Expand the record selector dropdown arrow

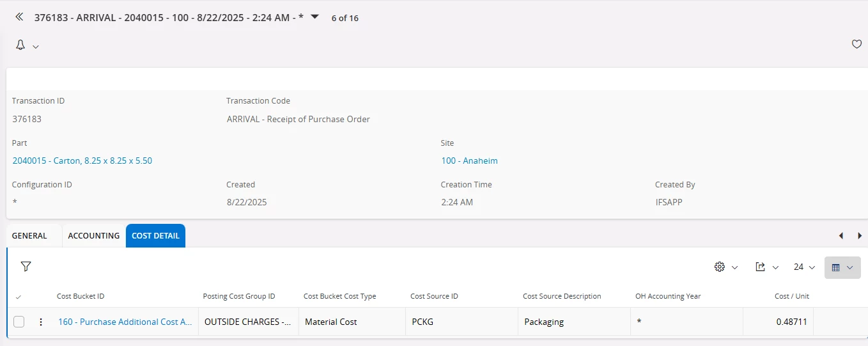pos(314,17)
